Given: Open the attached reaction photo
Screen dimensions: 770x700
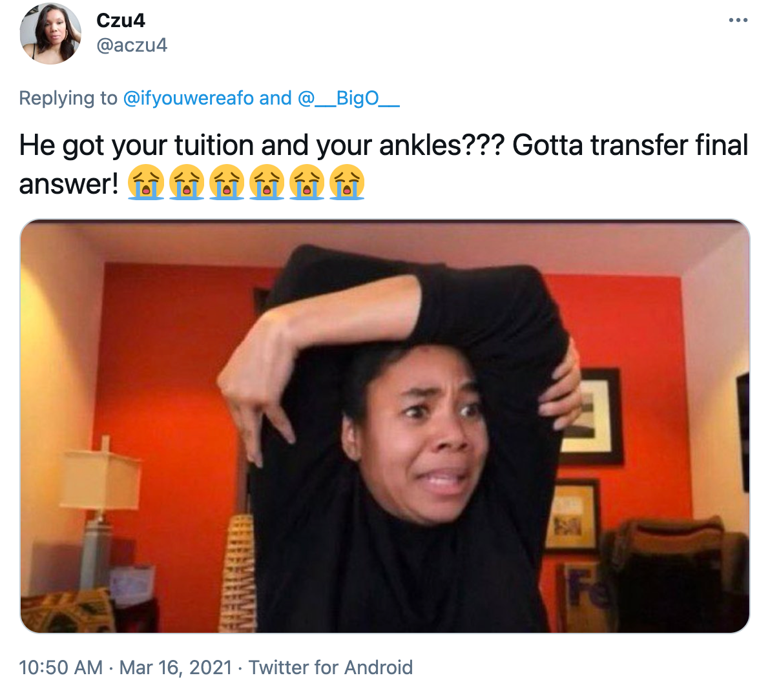Looking at the screenshot, I should [385, 426].
